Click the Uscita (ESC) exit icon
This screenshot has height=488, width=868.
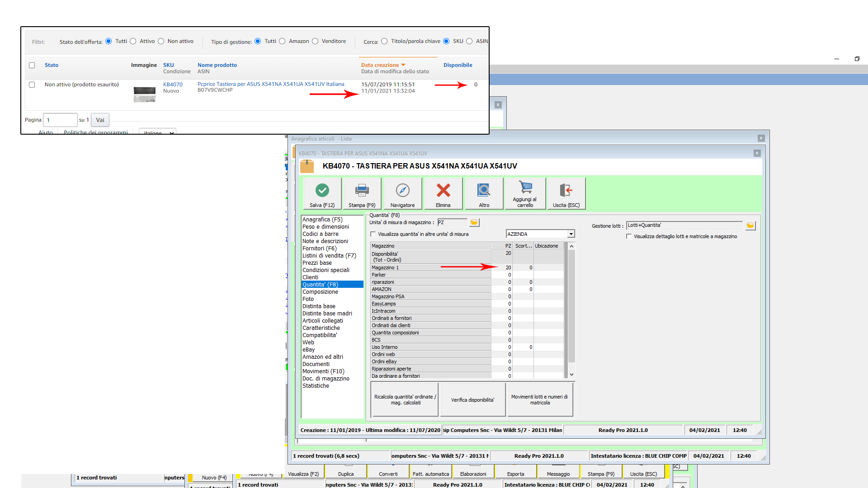point(566,193)
